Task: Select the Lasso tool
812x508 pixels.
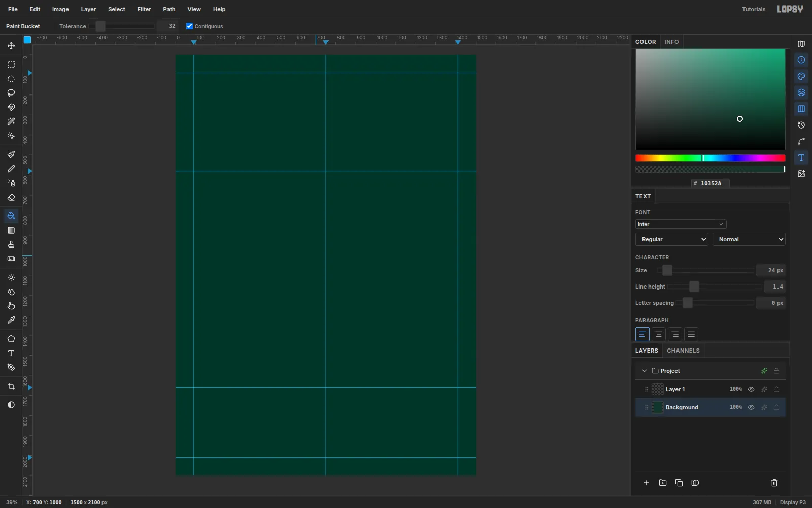Action: point(11,93)
